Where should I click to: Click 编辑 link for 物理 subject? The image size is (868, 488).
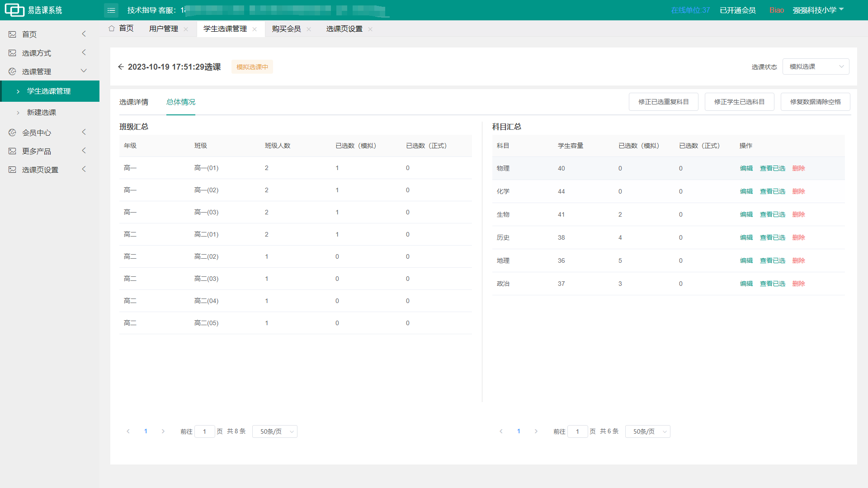[x=746, y=168]
